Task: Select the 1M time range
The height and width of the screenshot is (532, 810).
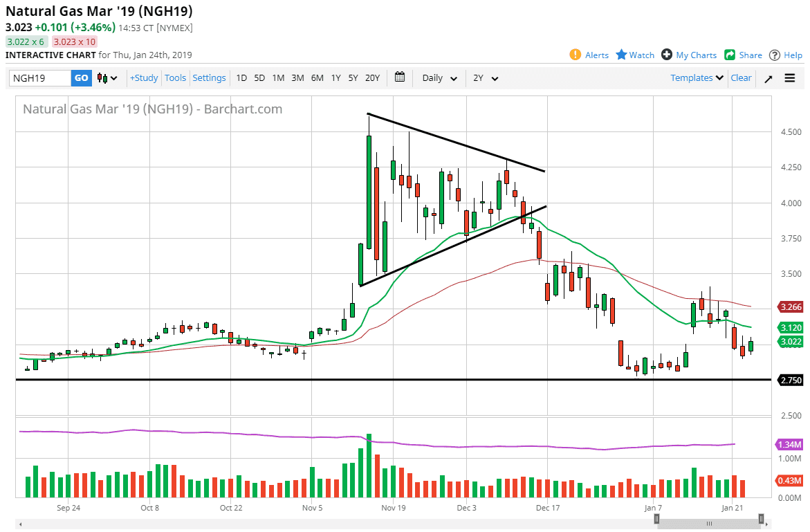Action: tap(279, 78)
